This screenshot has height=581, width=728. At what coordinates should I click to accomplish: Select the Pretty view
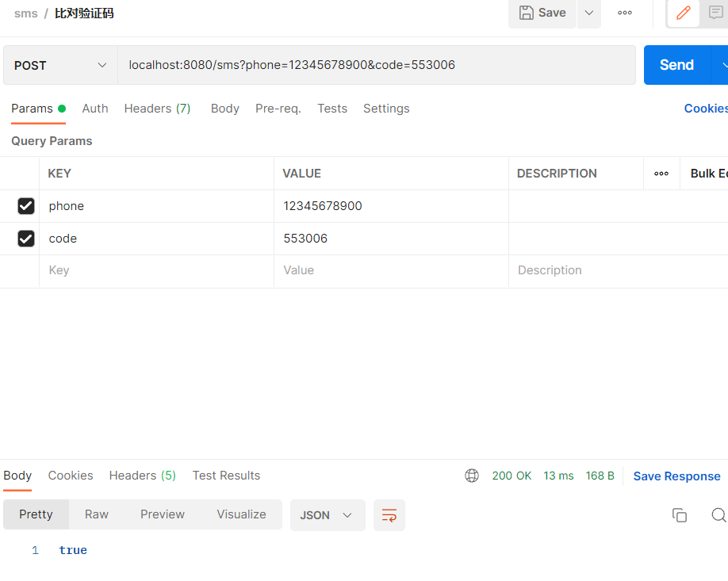tap(36, 514)
